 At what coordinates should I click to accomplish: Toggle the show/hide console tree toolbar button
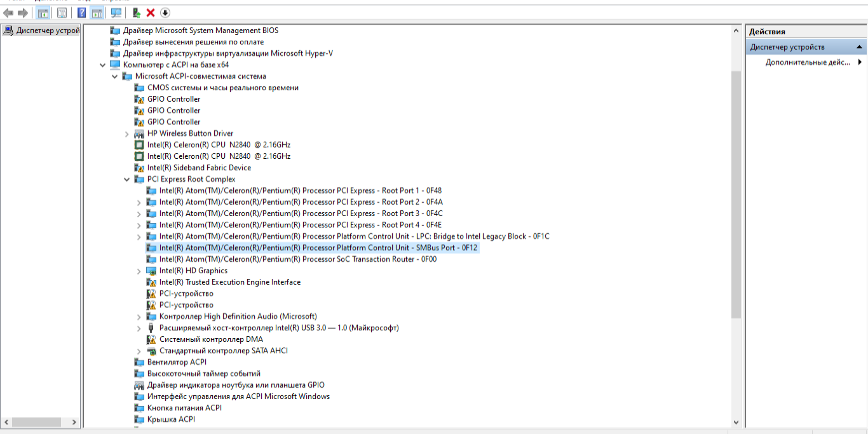pyautogui.click(x=43, y=13)
